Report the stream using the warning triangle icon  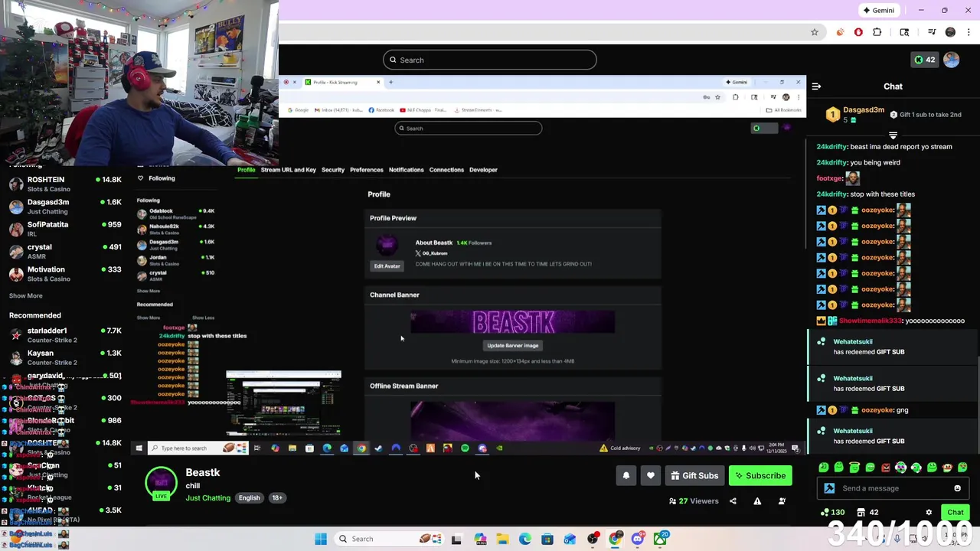point(757,501)
